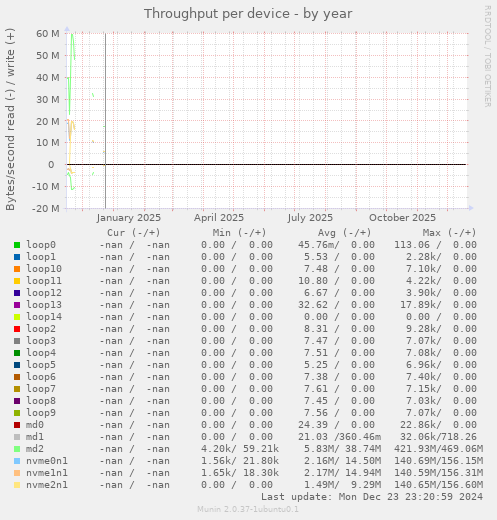This screenshot has height=520, width=497.
Task: Click the 'Max (-/+)' column header
Action: click(450, 232)
